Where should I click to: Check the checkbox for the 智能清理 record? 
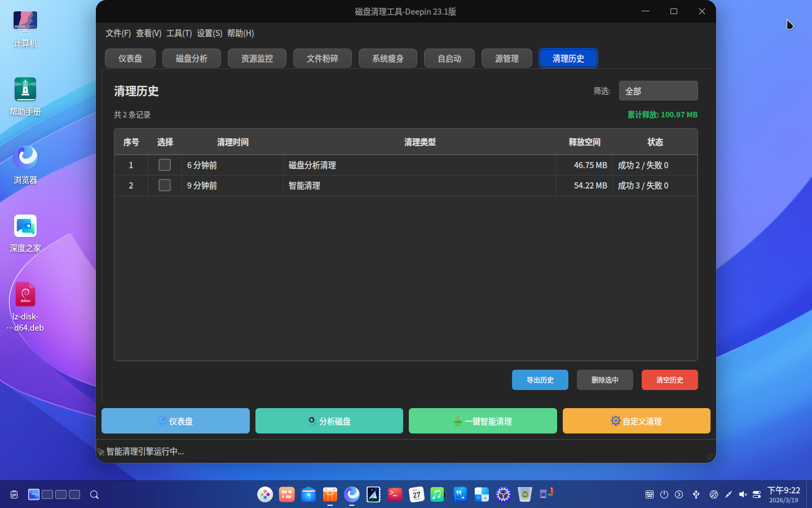click(x=165, y=185)
